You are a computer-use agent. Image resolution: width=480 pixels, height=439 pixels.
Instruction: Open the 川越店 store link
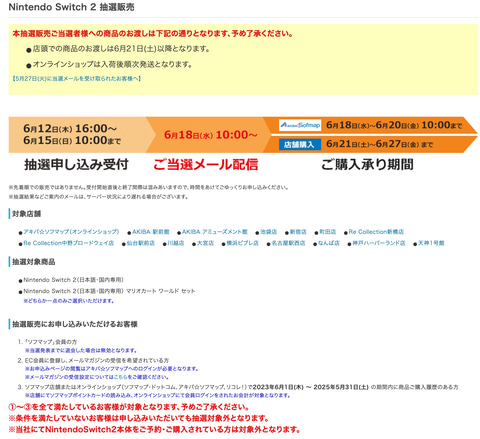pos(176,243)
